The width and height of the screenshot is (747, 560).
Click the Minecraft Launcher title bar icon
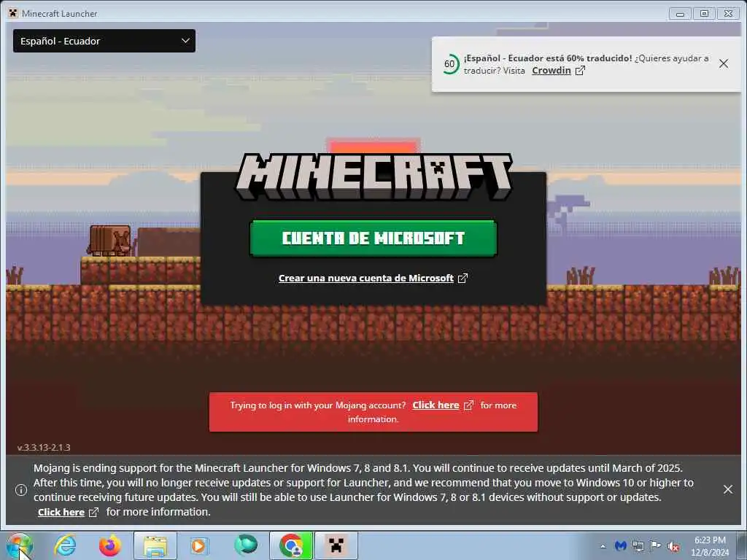coord(13,13)
